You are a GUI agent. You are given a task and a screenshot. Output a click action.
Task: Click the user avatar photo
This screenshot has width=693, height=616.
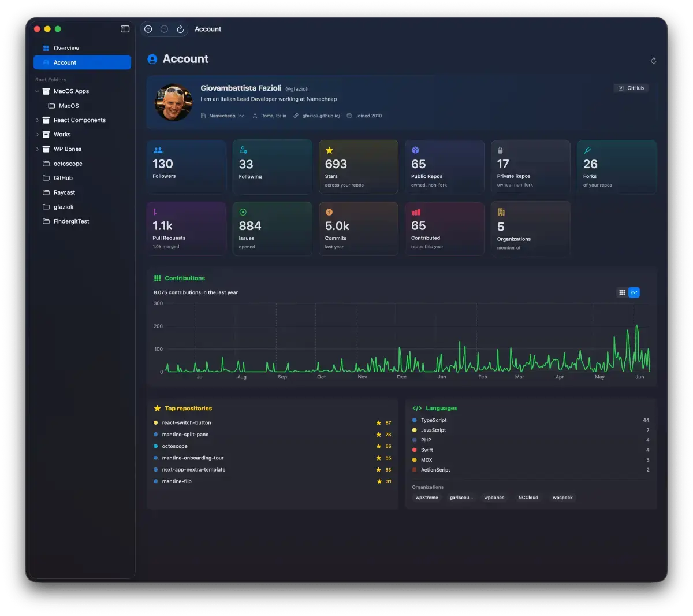coord(173,102)
